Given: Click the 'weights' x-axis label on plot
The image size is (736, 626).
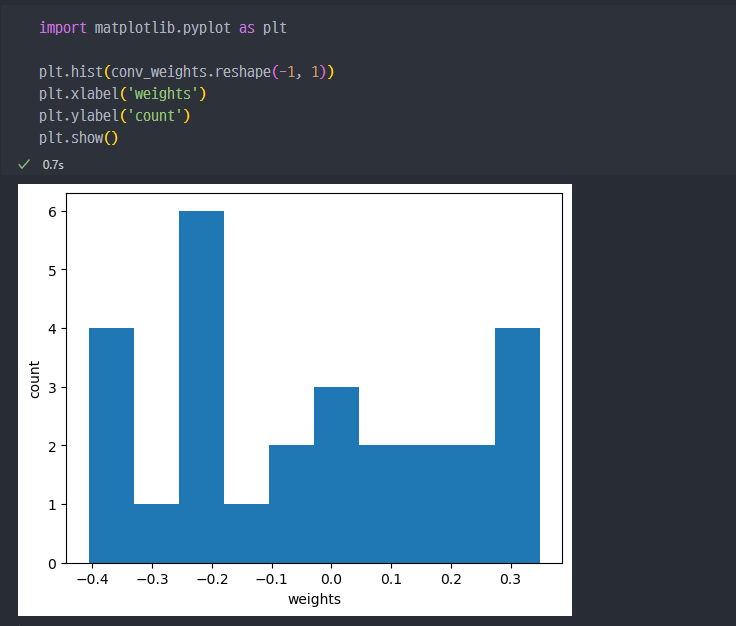Looking at the screenshot, I should tap(314, 599).
